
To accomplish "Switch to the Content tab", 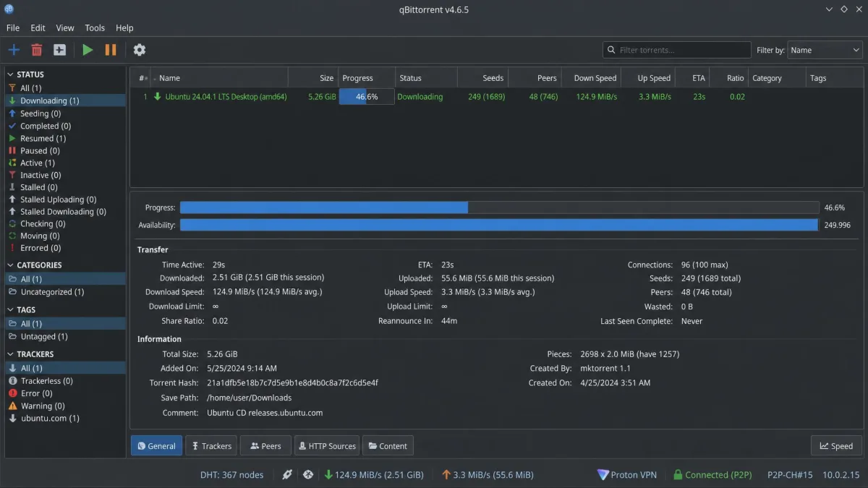I will click(388, 446).
